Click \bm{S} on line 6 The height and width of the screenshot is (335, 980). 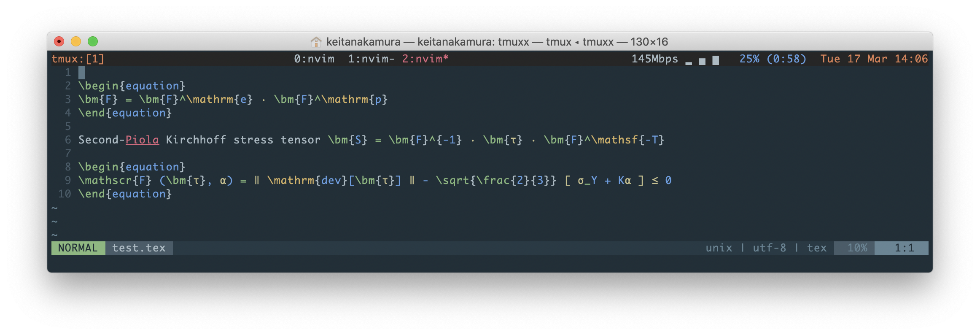348,140
